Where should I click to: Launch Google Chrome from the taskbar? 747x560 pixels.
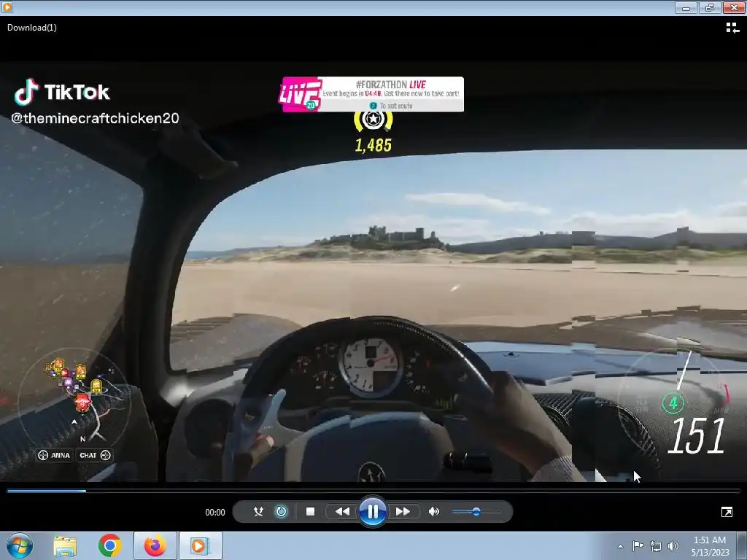point(110,545)
